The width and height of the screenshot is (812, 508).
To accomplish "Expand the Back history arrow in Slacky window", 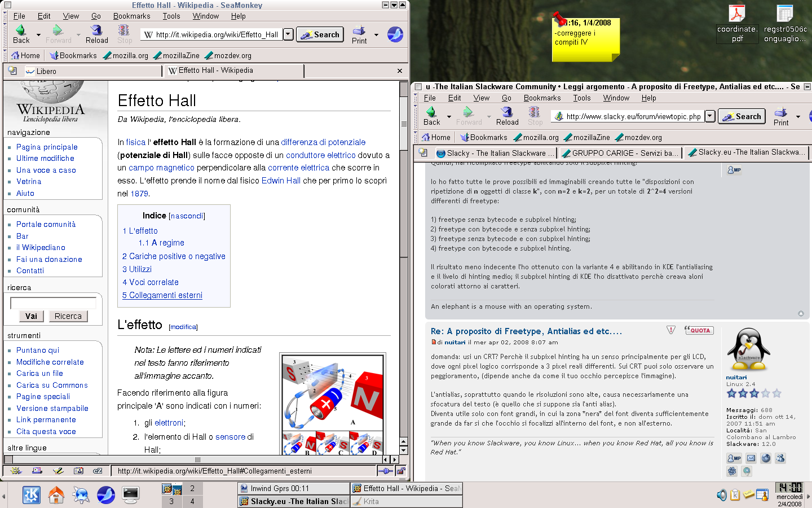I will click(449, 117).
